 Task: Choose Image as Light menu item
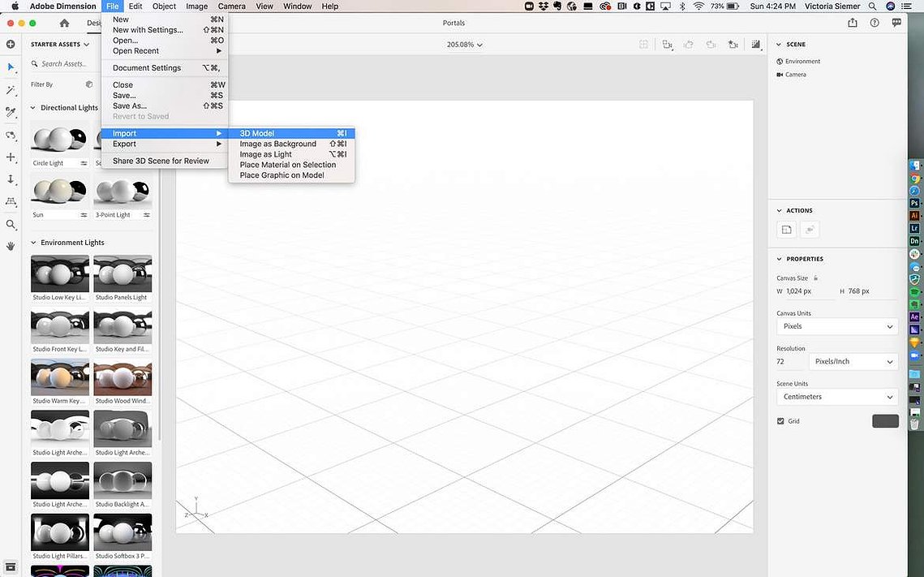292,154
